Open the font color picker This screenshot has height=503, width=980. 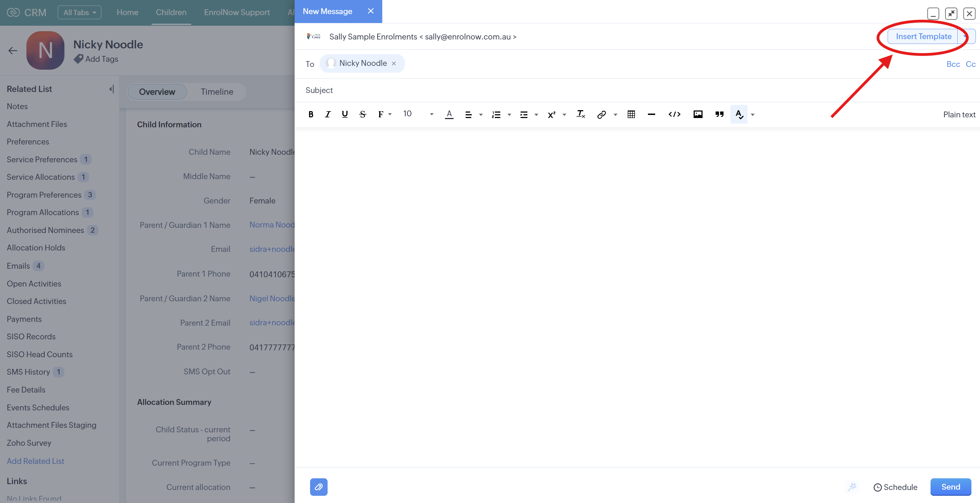449,114
